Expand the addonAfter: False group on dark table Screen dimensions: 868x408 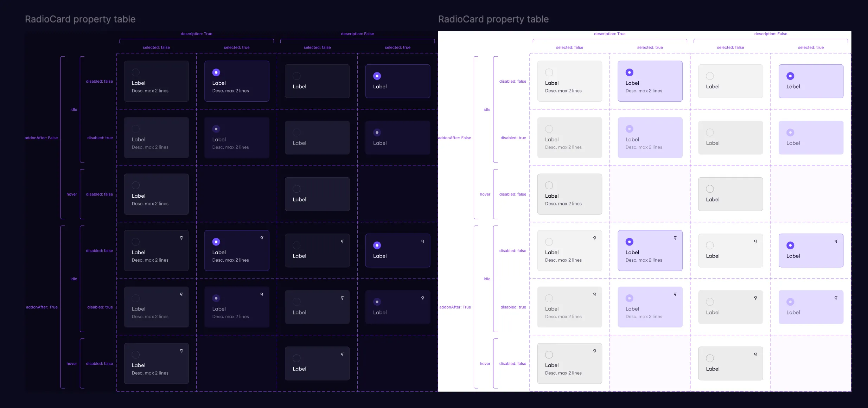[42, 138]
